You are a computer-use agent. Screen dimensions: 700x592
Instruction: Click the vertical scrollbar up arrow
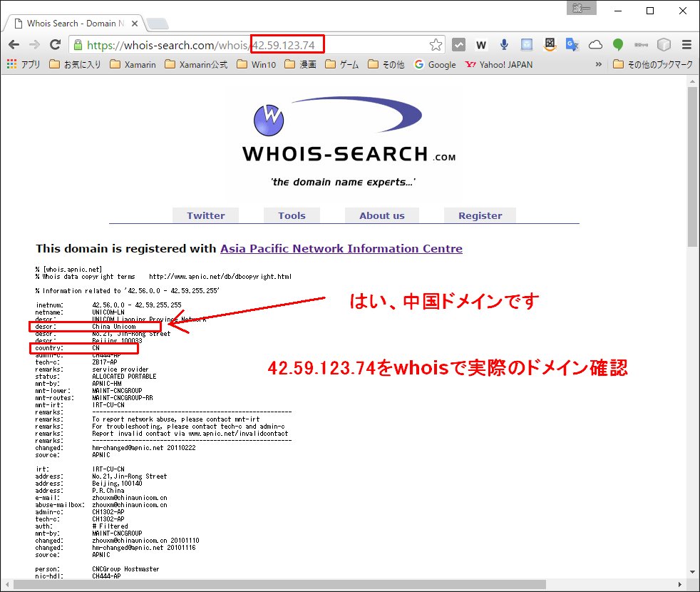(x=692, y=81)
